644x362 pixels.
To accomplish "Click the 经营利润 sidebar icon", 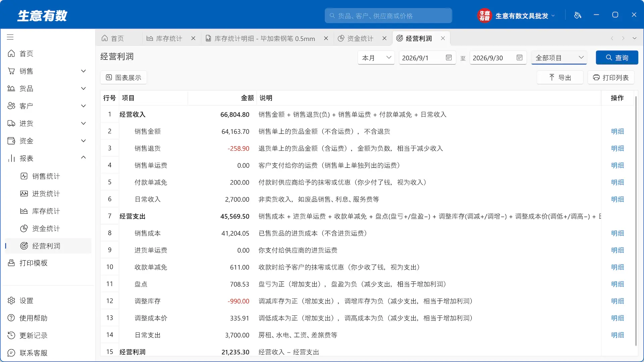I will [24, 246].
